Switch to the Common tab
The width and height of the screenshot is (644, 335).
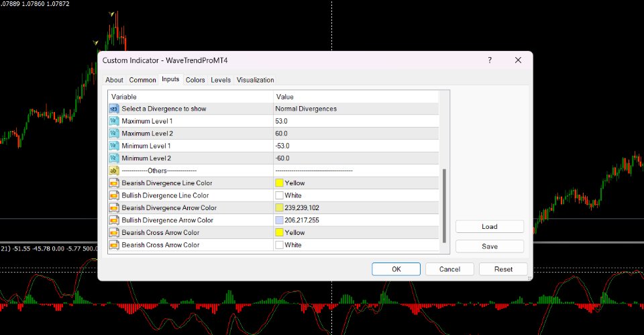[142, 80]
